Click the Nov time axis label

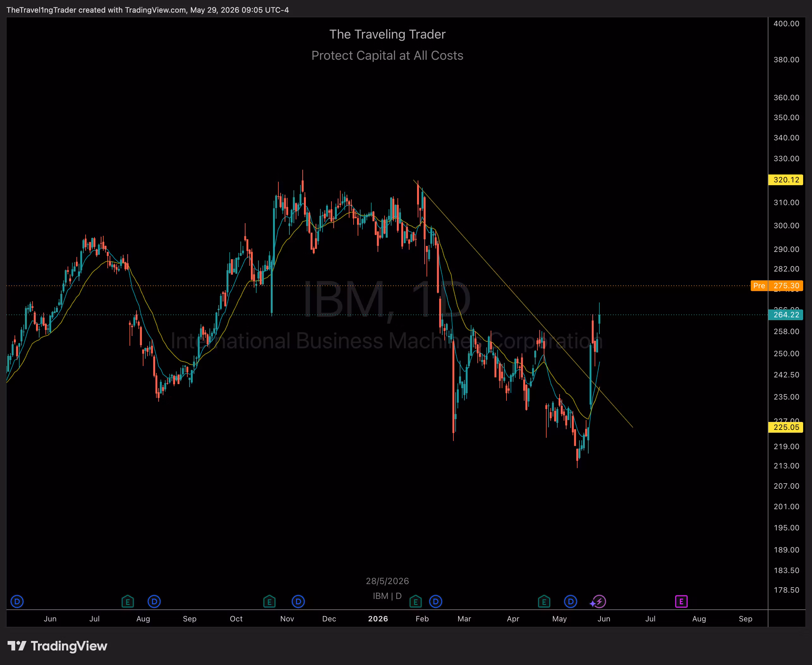point(287,619)
